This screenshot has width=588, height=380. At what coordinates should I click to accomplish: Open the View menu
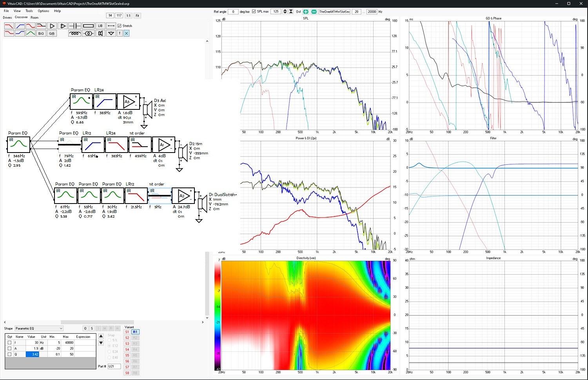click(17, 11)
